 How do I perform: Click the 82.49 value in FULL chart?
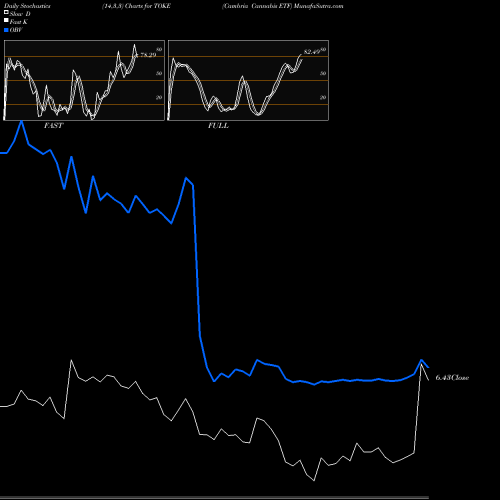312,52
